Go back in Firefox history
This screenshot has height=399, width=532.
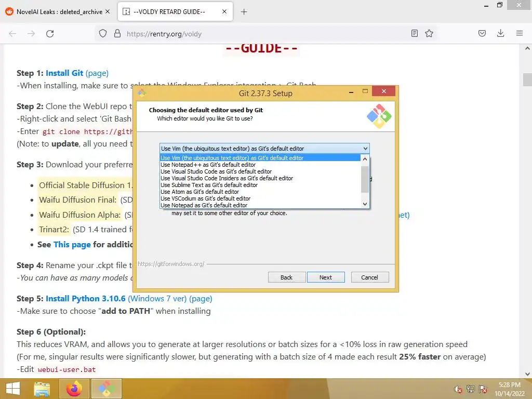click(x=12, y=34)
